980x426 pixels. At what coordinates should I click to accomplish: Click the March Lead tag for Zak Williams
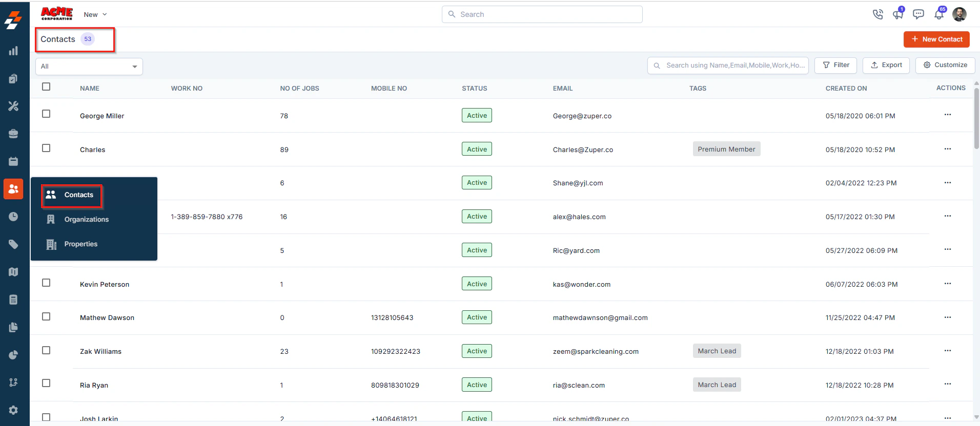(x=717, y=351)
